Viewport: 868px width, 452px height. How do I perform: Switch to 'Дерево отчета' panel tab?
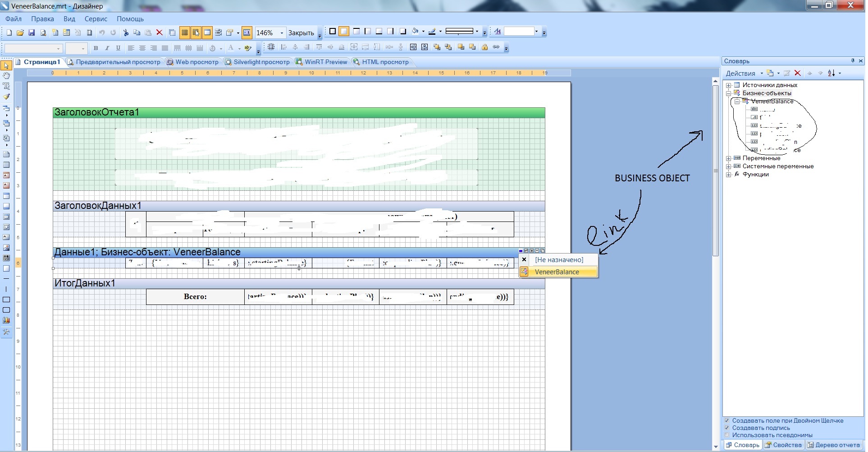(x=833, y=445)
